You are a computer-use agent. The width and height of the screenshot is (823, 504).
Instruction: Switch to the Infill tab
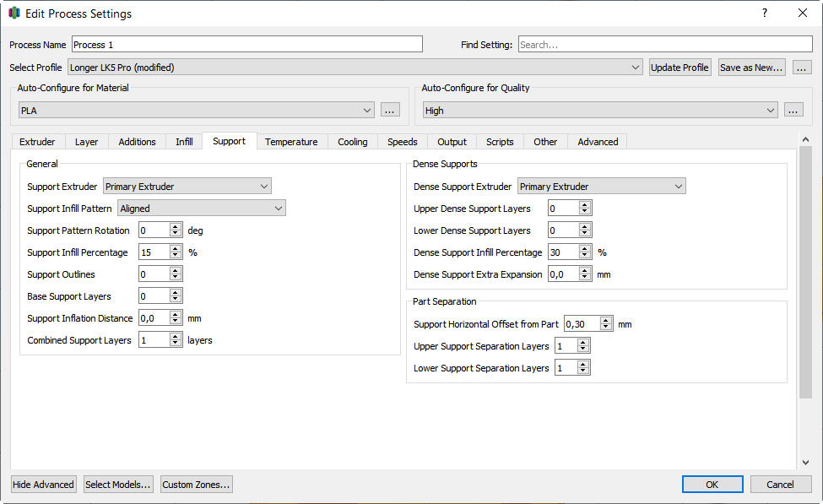[x=184, y=142]
